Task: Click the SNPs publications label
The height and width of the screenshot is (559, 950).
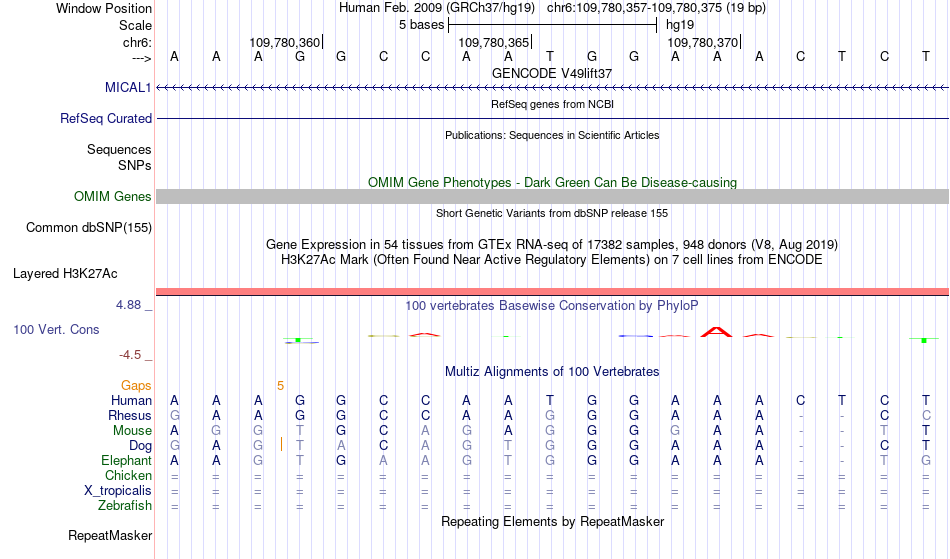Action: click(135, 165)
